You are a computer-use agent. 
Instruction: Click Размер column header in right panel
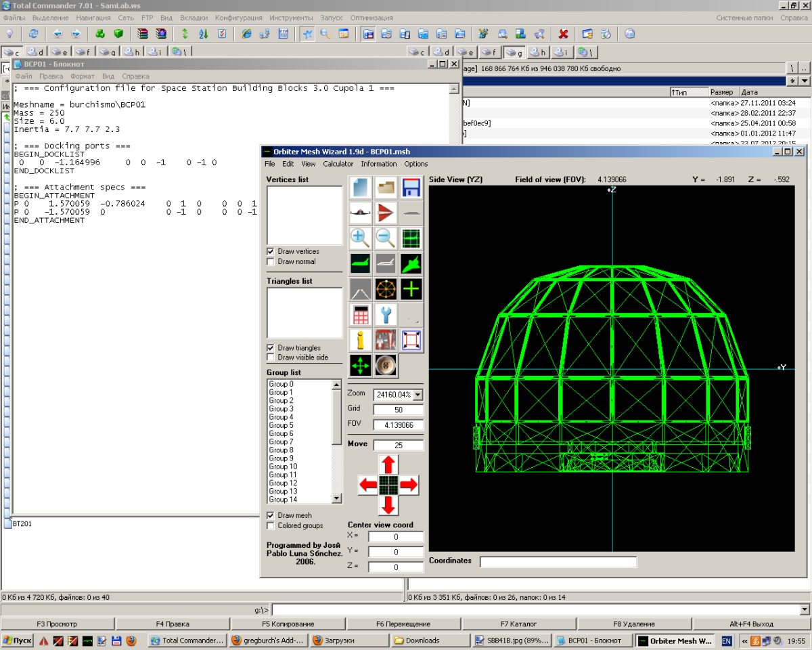[x=722, y=92]
